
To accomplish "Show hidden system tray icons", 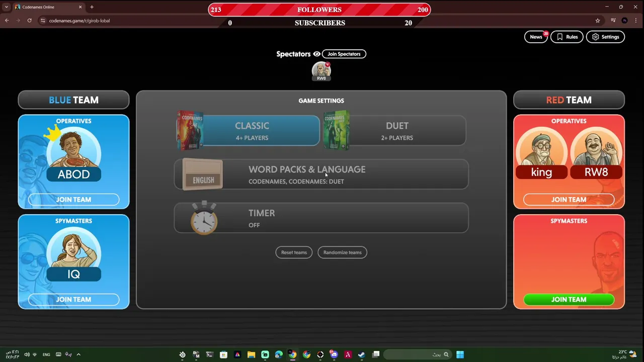I will click(78, 354).
